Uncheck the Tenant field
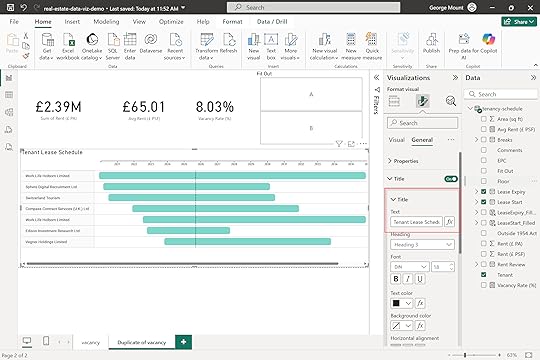This screenshot has width=540, height=360. coord(484,275)
